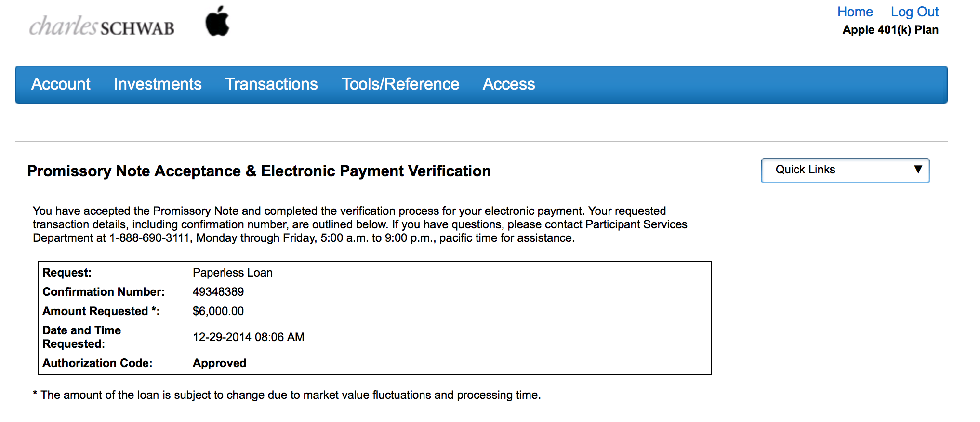The image size is (980, 422).
Task: Open the Access menu
Action: (509, 84)
